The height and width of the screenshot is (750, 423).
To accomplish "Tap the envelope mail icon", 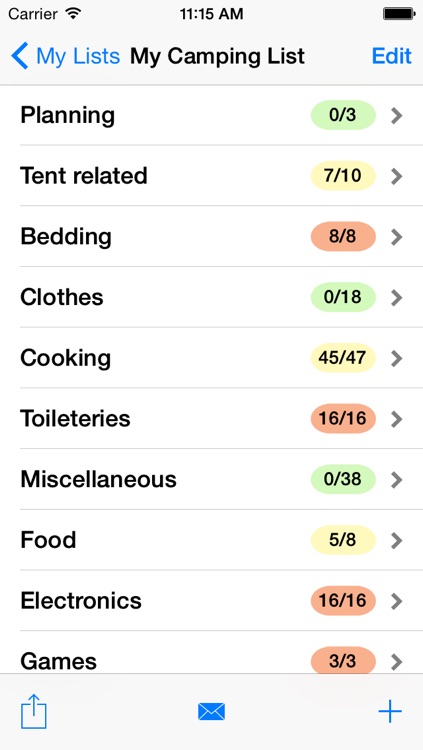I will pos(212,712).
